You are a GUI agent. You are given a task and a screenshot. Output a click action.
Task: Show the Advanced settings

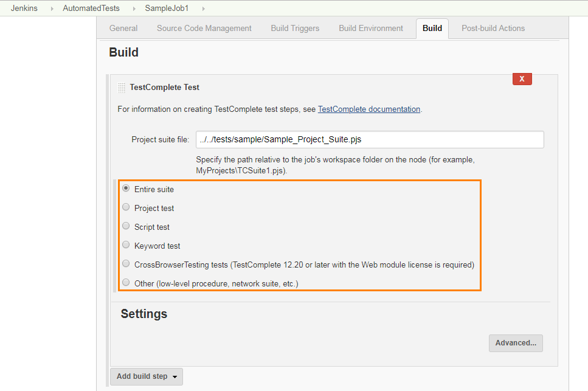pos(516,343)
